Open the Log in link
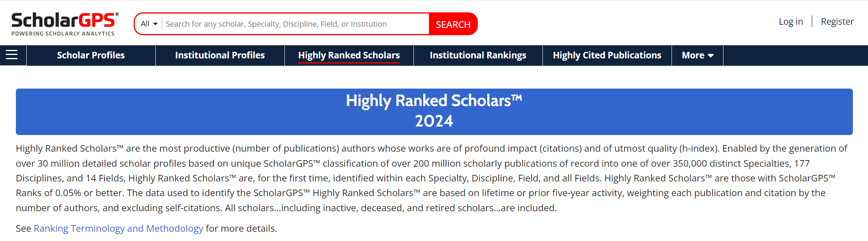The width and height of the screenshot is (868, 241). [x=790, y=22]
